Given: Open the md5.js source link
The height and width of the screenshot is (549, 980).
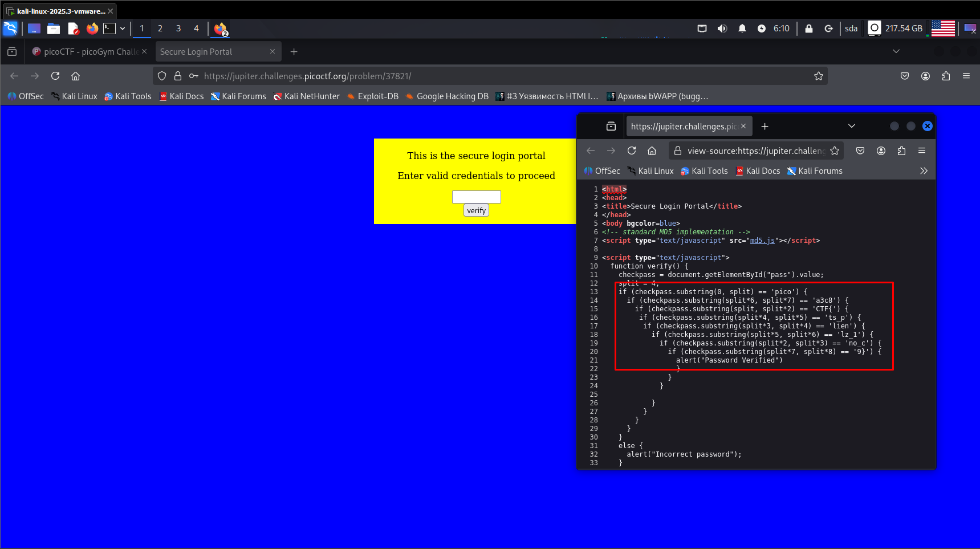Looking at the screenshot, I should tap(762, 241).
